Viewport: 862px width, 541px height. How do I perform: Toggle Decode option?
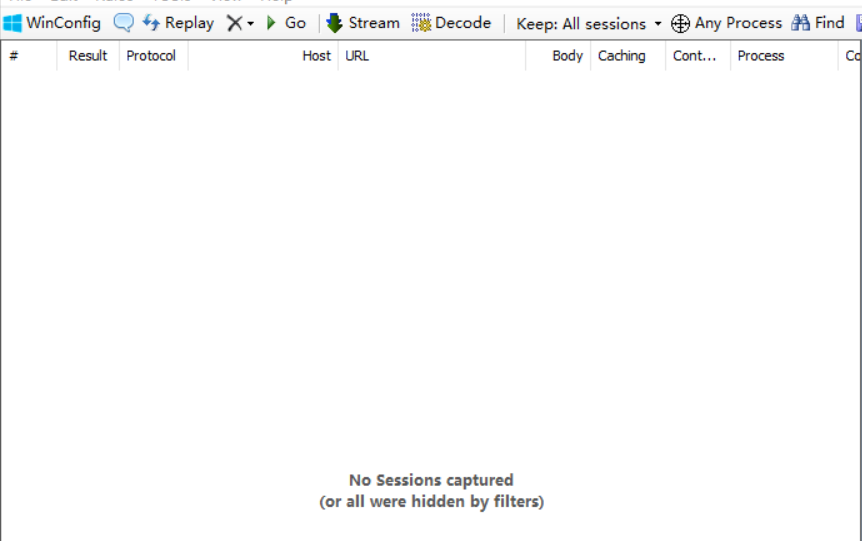click(x=451, y=23)
